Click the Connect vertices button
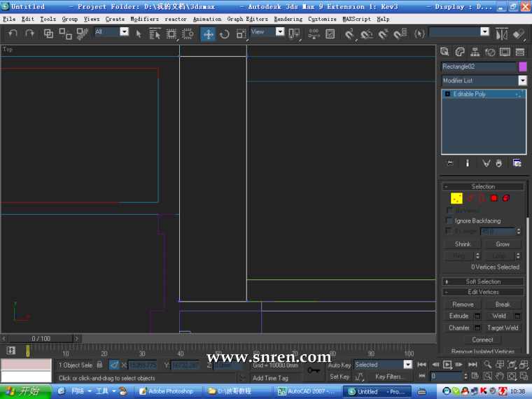Screen dimensions: 532x399 click(x=482, y=339)
